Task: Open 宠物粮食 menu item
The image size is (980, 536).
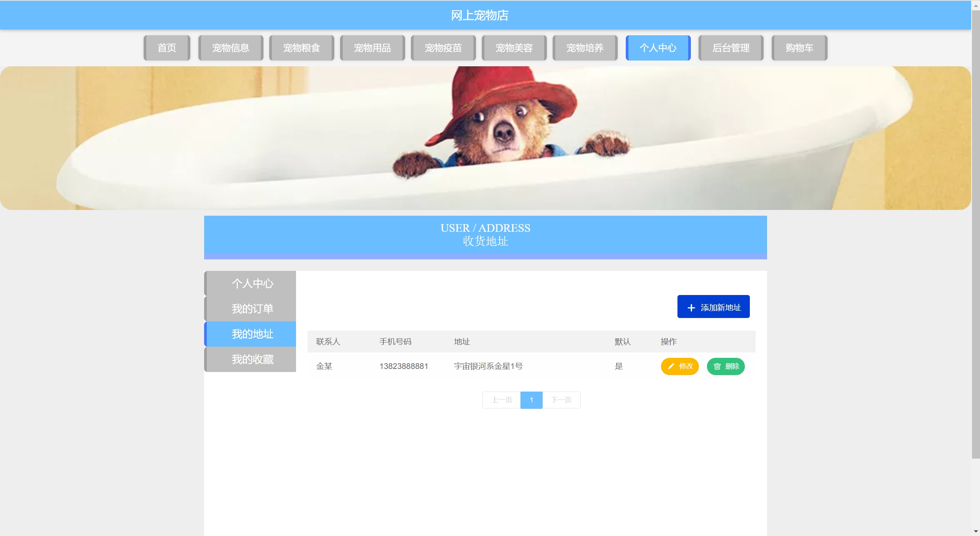Action: 301,48
